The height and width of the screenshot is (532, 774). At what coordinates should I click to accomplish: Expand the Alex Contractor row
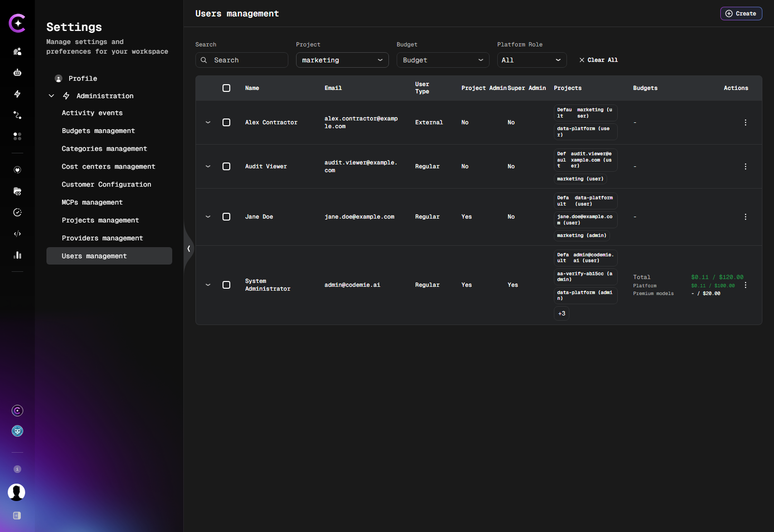coord(208,122)
